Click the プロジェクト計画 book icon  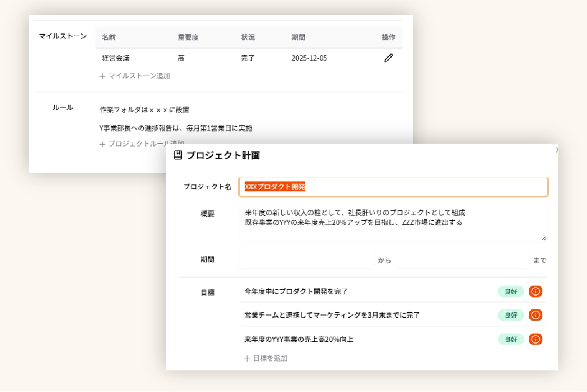[x=178, y=155]
